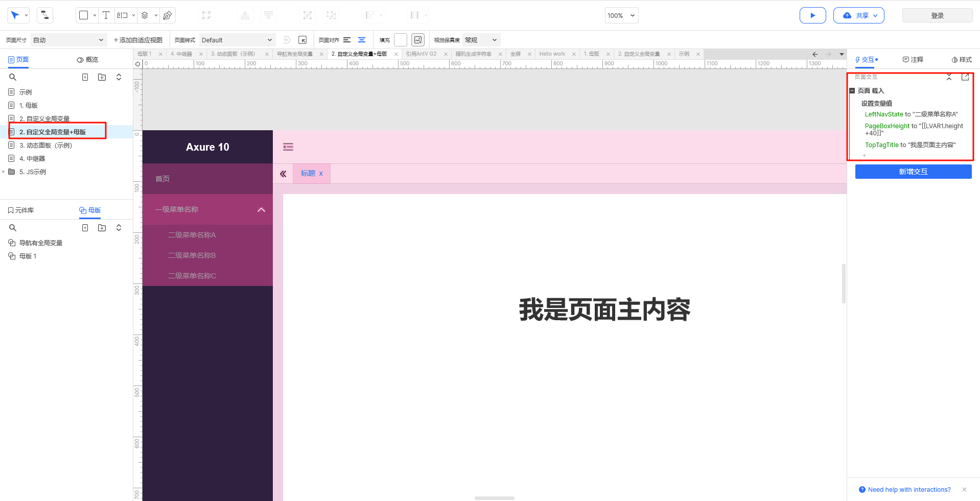The width and height of the screenshot is (980, 501).
Task: Click the page fill image icon
Action: coord(418,40)
